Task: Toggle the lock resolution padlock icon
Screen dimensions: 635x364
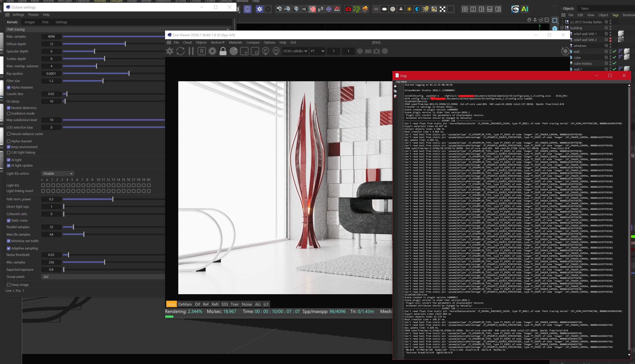Action: pos(223,51)
